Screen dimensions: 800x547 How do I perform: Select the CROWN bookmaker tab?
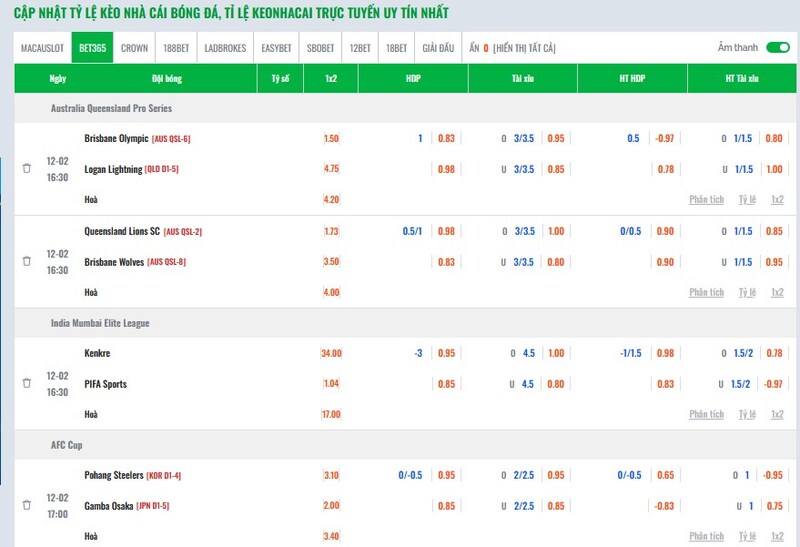click(134, 48)
